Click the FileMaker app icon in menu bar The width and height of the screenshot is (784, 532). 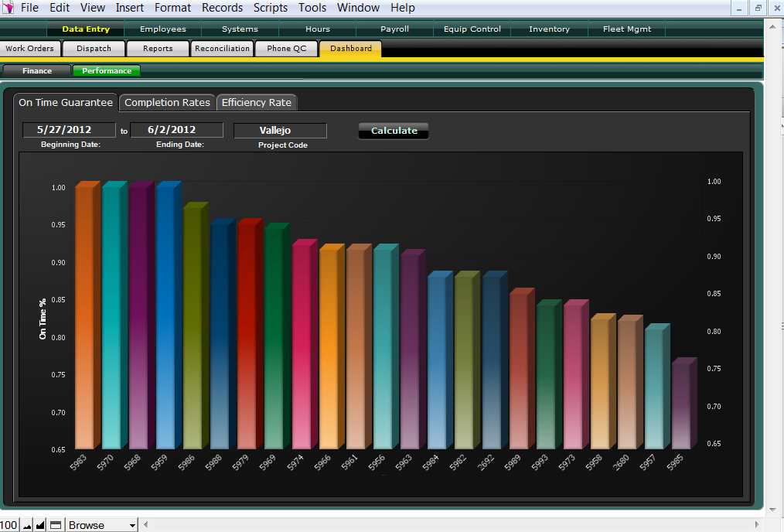9,8
